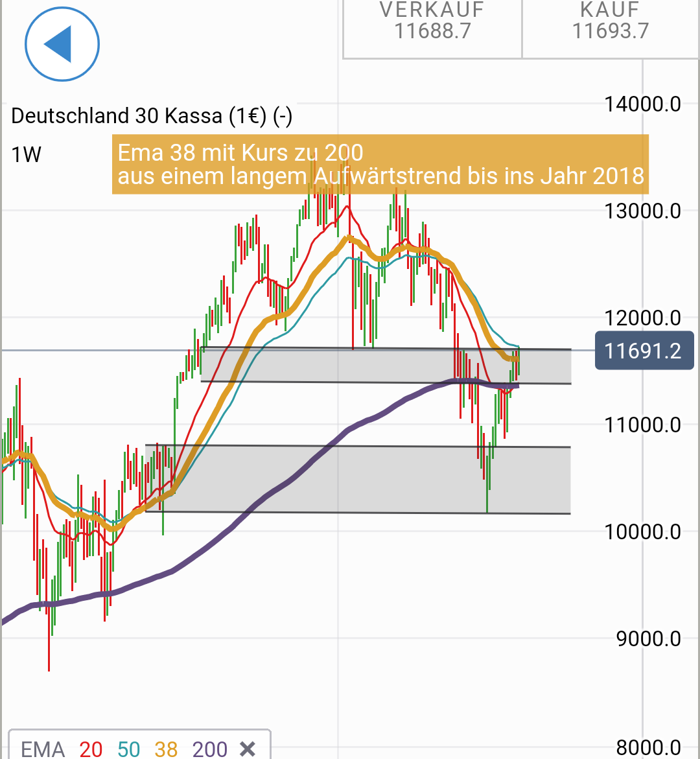
Task: Select the EMA 50 teal parameter
Action: tap(129, 749)
